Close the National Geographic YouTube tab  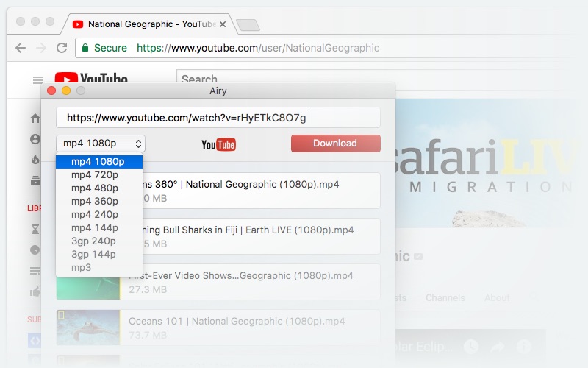pyautogui.click(x=223, y=24)
